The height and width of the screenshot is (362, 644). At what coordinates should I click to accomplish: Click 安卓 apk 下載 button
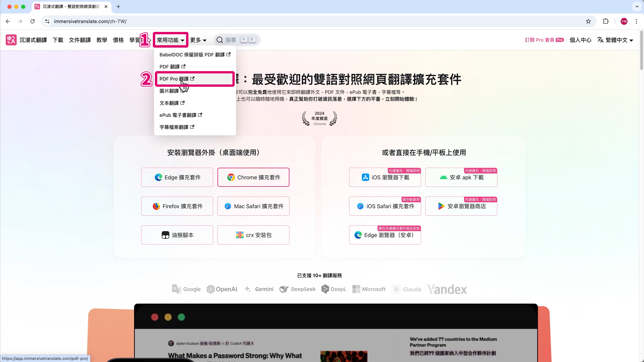[x=461, y=177]
